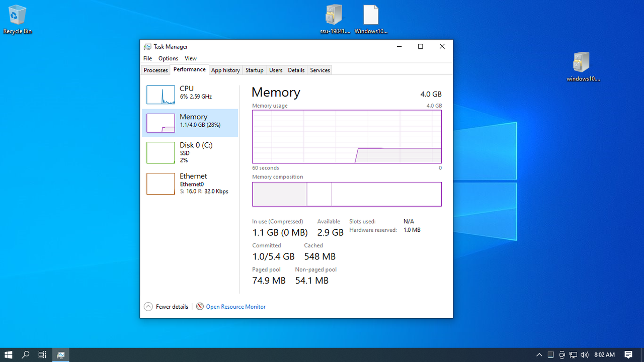Image resolution: width=644 pixels, height=362 pixels.
Task: Select the CPU mini graph thumbnail
Action: click(x=160, y=95)
